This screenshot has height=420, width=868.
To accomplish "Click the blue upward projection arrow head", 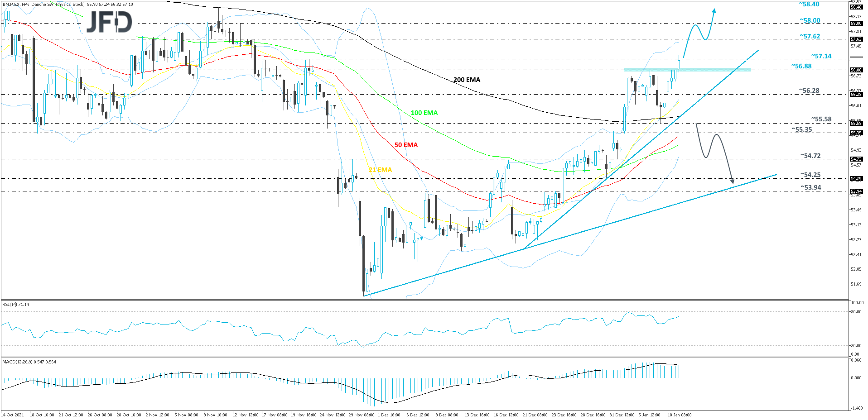I will pos(714,10).
